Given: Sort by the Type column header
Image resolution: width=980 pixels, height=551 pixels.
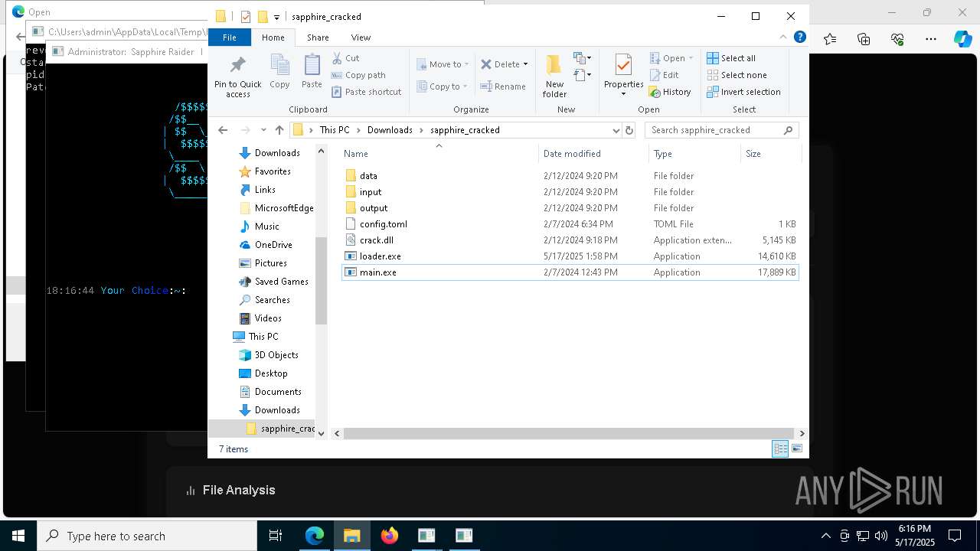Looking at the screenshot, I should tap(694, 154).
